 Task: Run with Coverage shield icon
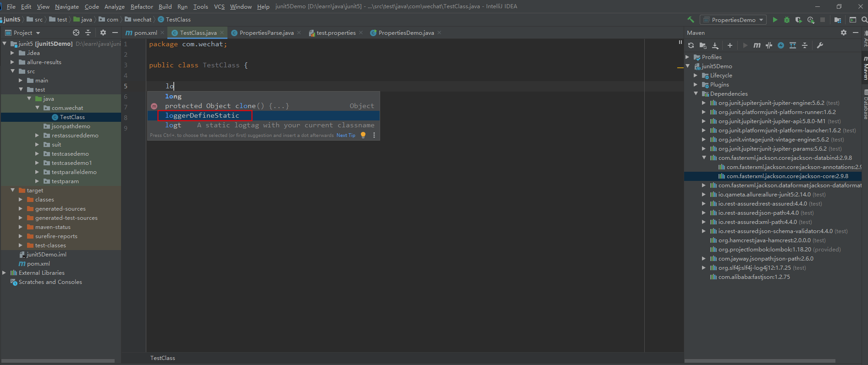tap(799, 20)
